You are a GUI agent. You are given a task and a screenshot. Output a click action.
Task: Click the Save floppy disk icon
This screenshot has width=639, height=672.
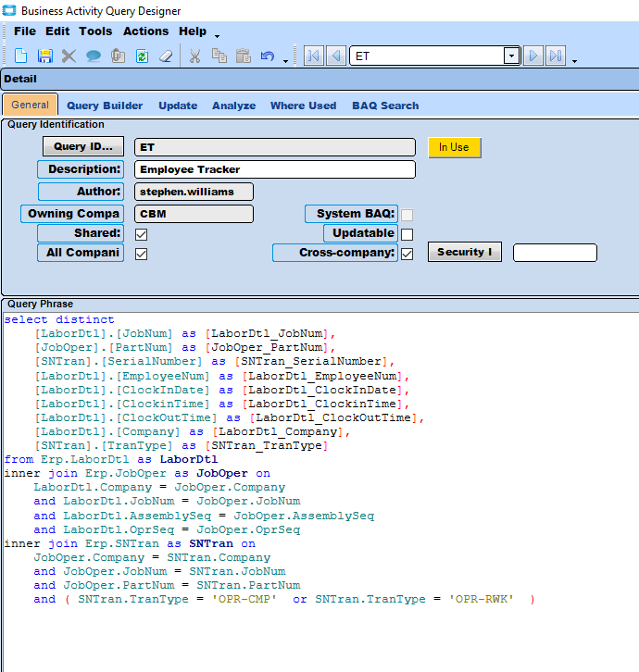[44, 56]
